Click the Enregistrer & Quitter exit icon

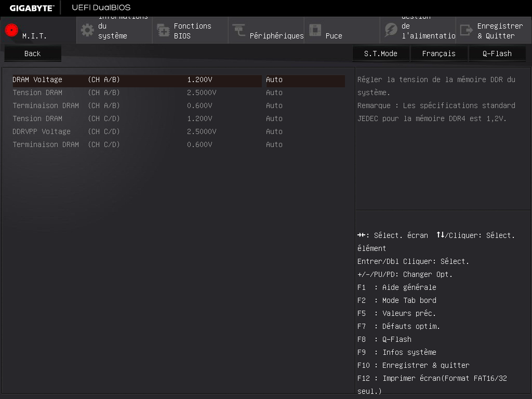[x=467, y=30]
